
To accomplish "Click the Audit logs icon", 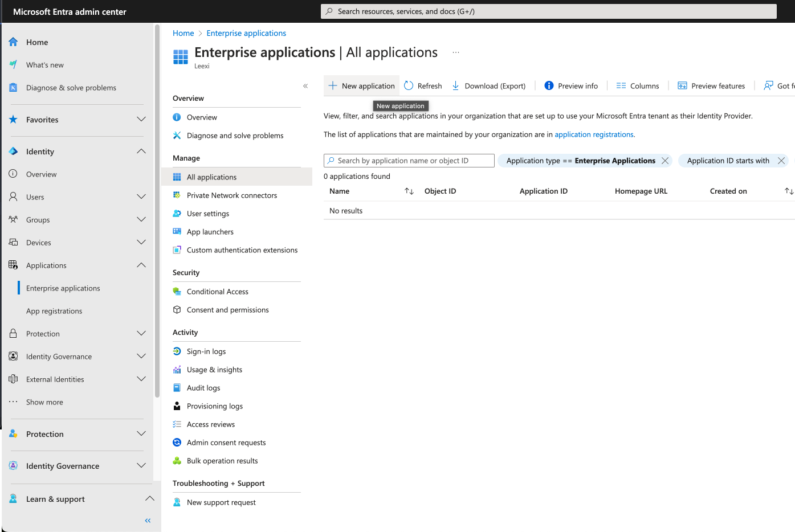I will (x=177, y=388).
